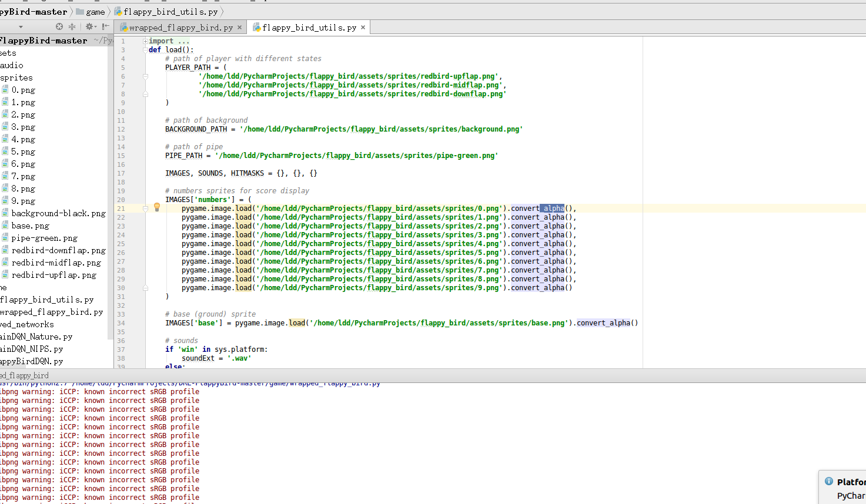
Task: Click the collapse all icon in project panel
Action: [x=72, y=26]
